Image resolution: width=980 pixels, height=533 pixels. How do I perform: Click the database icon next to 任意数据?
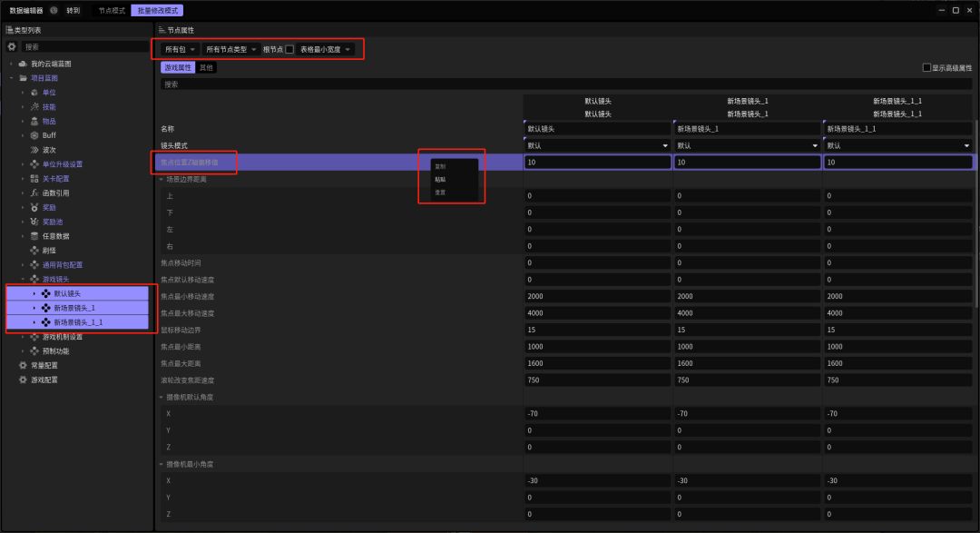(34, 236)
